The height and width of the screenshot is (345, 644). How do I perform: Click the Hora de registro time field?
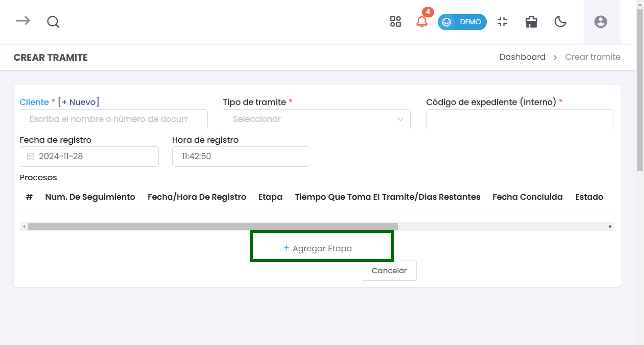pos(241,156)
